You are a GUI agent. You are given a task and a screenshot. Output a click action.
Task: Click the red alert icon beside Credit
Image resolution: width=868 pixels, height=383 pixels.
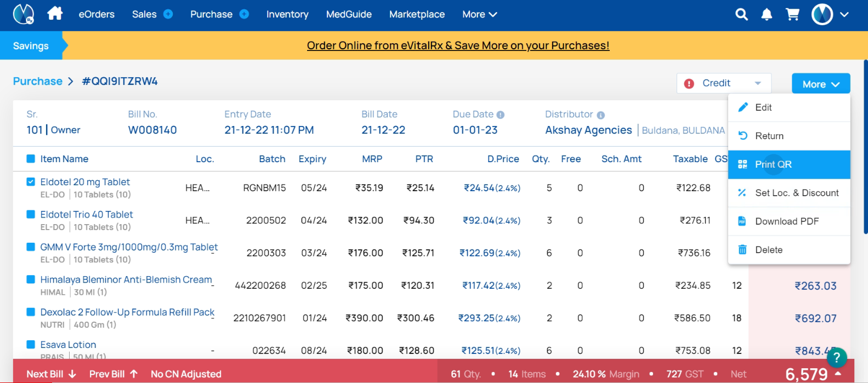[x=689, y=83]
